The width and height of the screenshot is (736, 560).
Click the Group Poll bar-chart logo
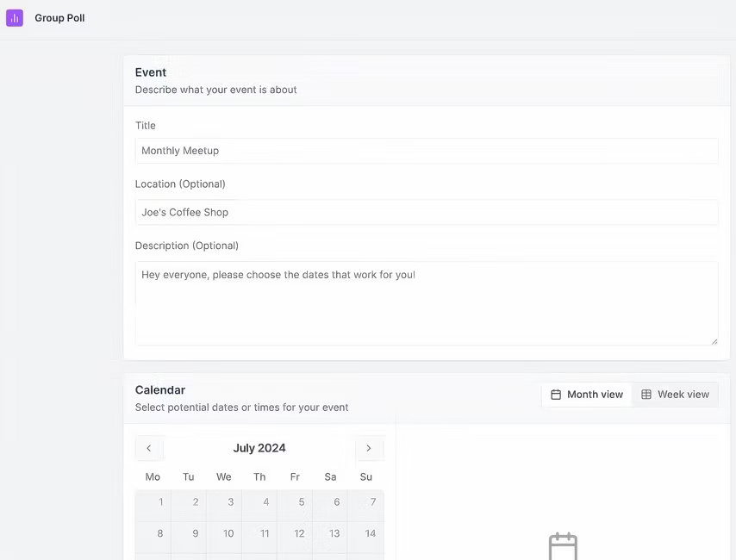point(14,17)
